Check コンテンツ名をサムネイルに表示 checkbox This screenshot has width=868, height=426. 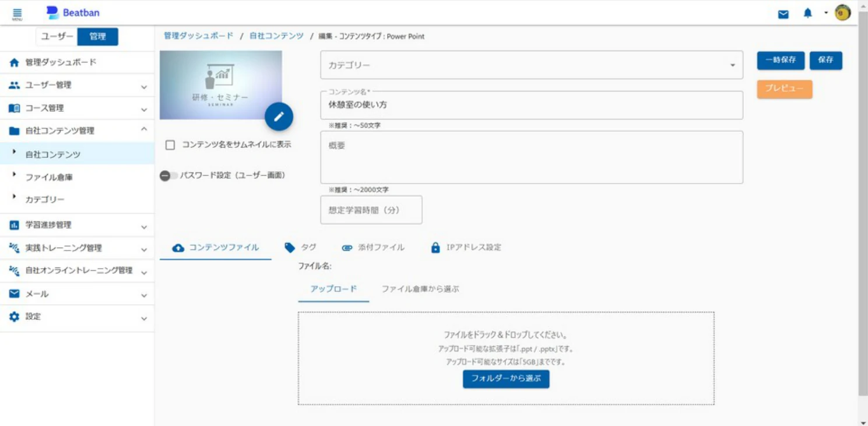coord(170,145)
